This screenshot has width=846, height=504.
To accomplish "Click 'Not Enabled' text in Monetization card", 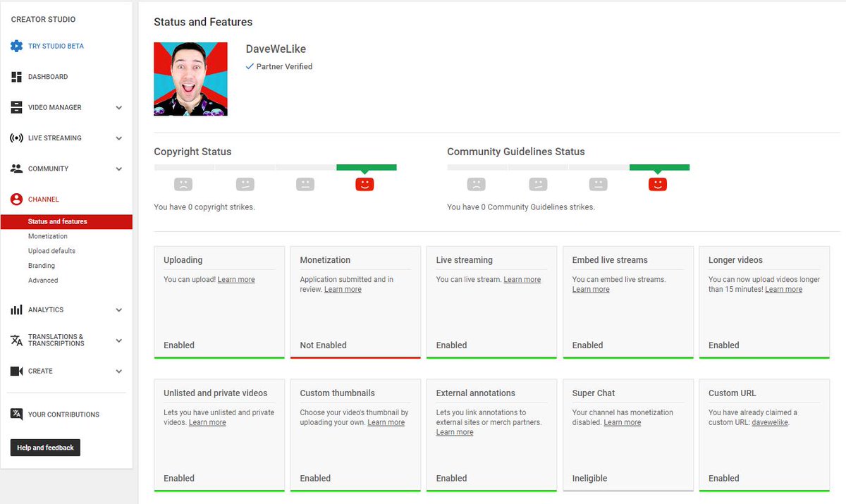I will point(323,345).
